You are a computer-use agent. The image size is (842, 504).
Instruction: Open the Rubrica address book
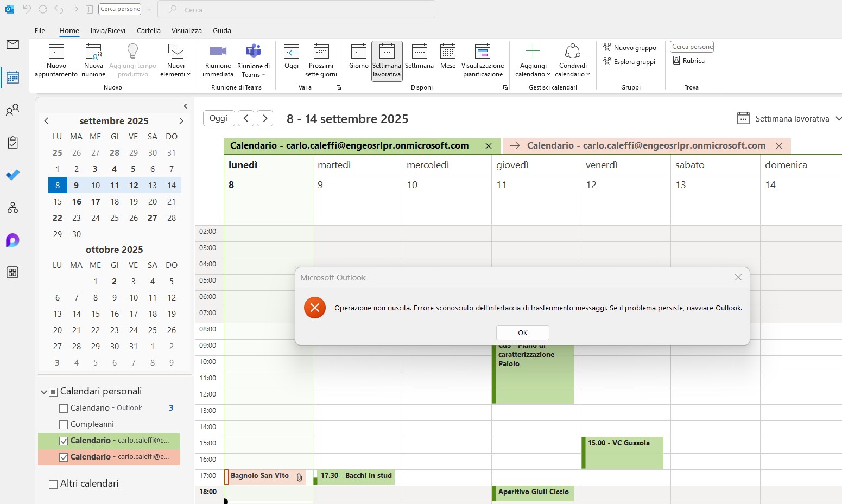click(688, 61)
